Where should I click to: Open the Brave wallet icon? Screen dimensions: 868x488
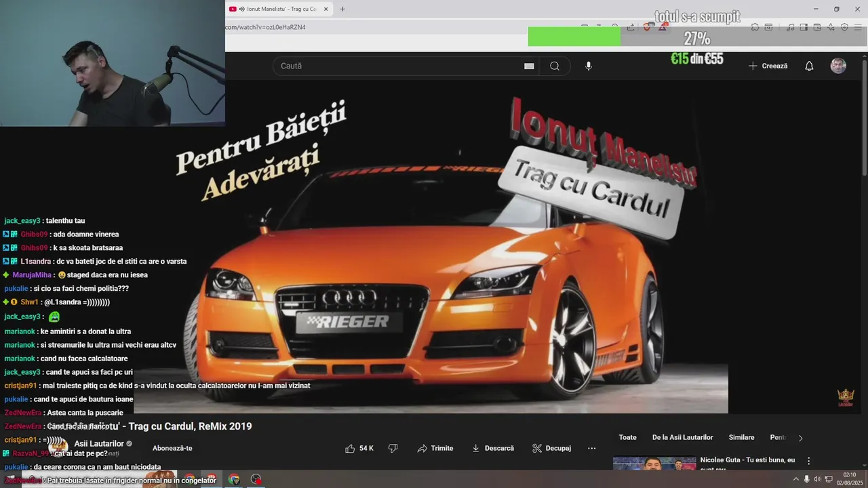pyautogui.click(x=817, y=27)
